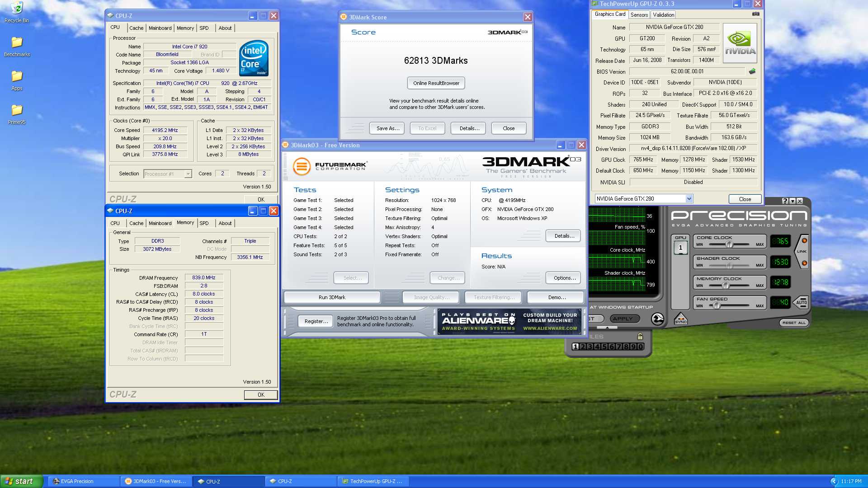Open SPD tab in CPU-Z memory timings window
The height and width of the screenshot is (488, 868).
point(204,223)
